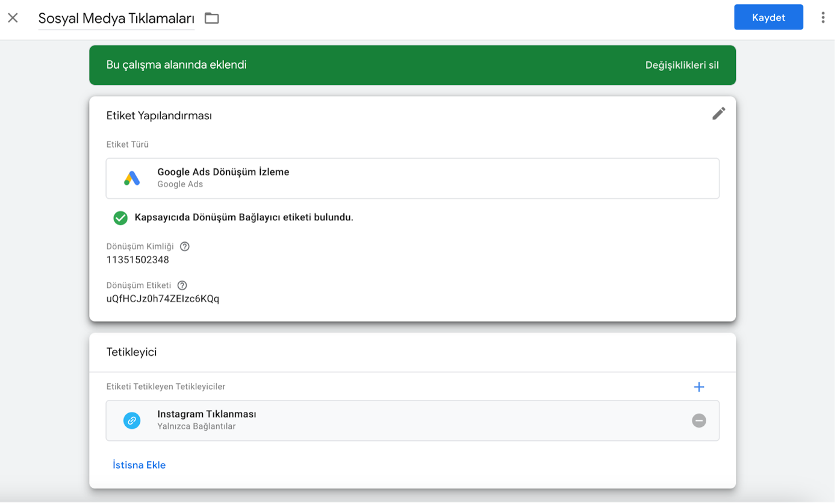837x504 pixels.
Task: Remove Instagram Tıklanması trigger with minus icon
Action: [x=699, y=420]
